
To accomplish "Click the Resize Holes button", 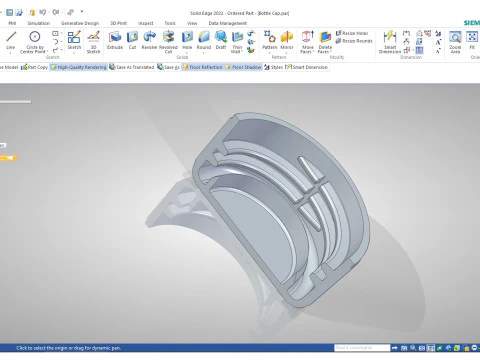I will [352, 33].
